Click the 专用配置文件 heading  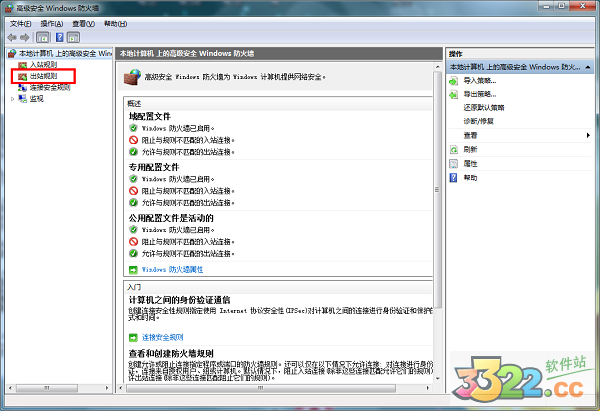pyautogui.click(x=154, y=167)
